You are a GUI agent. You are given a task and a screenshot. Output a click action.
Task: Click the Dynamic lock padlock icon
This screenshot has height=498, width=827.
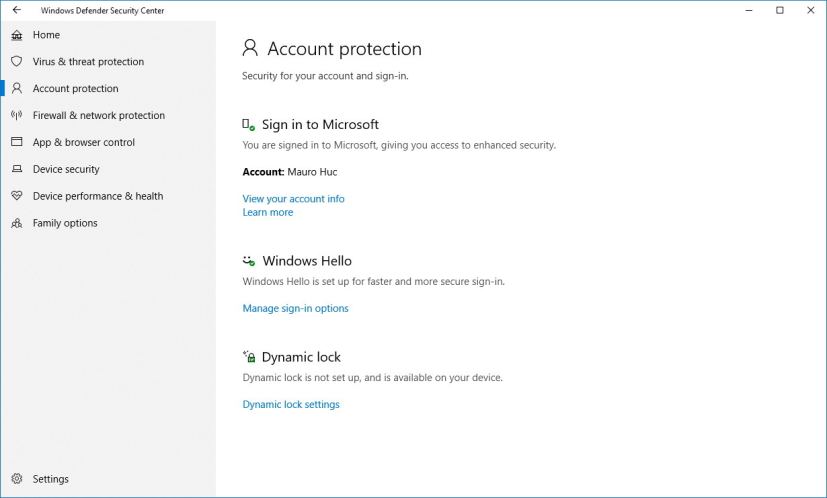(x=249, y=357)
